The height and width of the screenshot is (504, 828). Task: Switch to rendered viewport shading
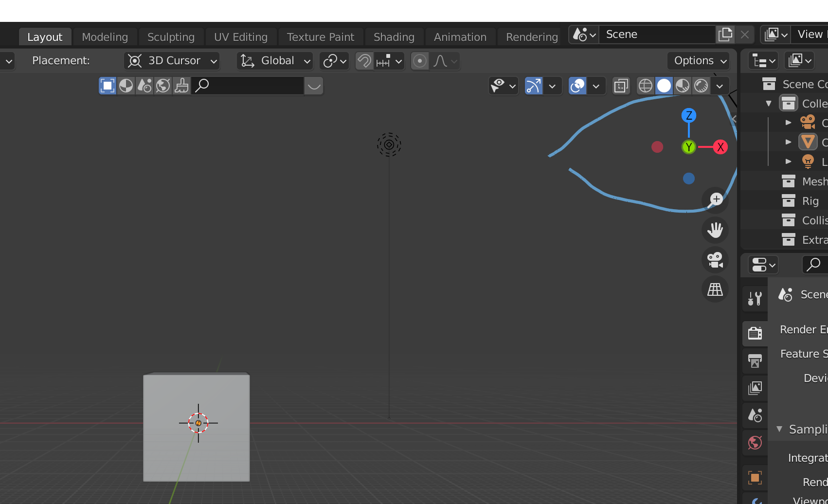click(701, 86)
